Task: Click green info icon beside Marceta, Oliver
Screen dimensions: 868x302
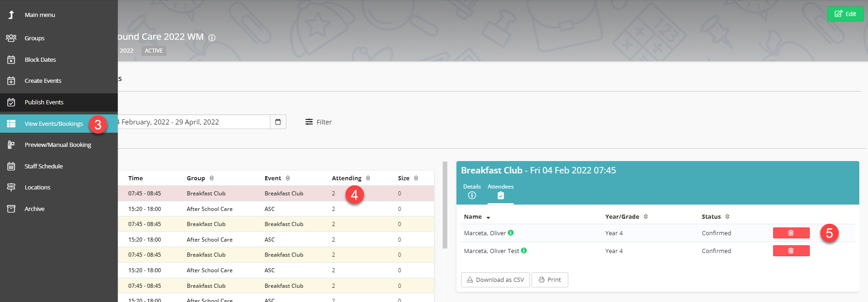Action: [511, 233]
